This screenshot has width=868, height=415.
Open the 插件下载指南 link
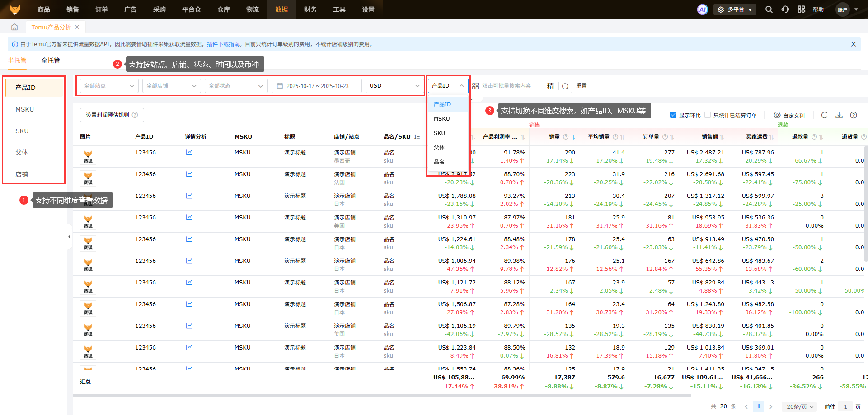(x=223, y=44)
